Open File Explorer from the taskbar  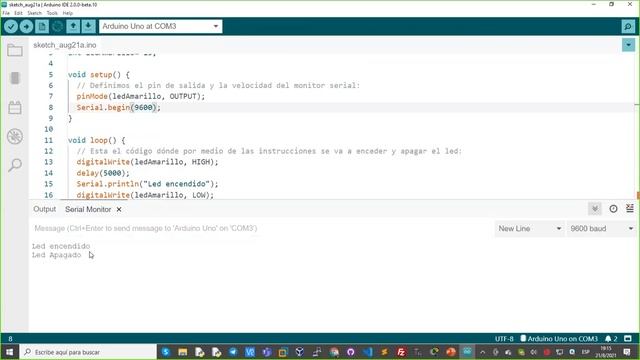pyautogui.click(x=182, y=352)
